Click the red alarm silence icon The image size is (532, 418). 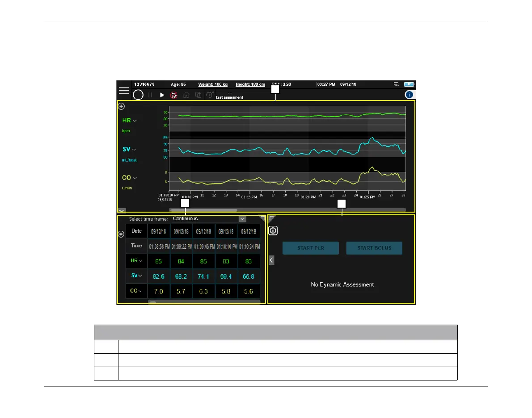coord(174,95)
